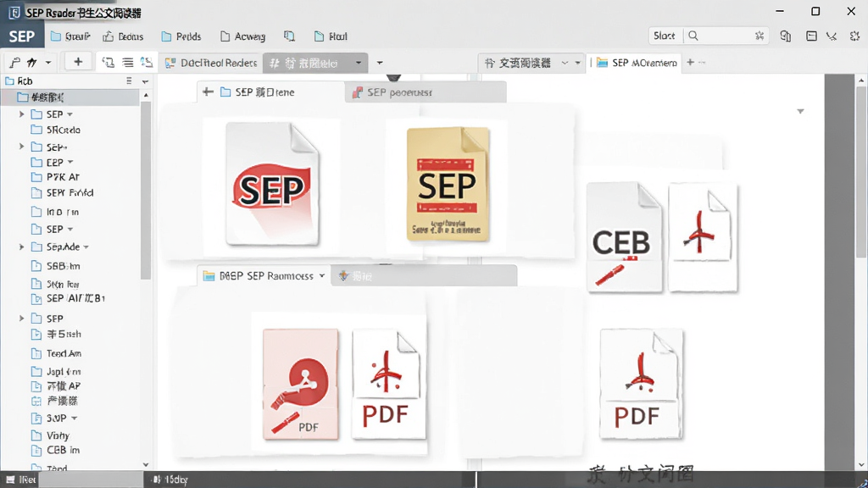Open the Grail menu
868x488 pixels.
click(x=70, y=36)
